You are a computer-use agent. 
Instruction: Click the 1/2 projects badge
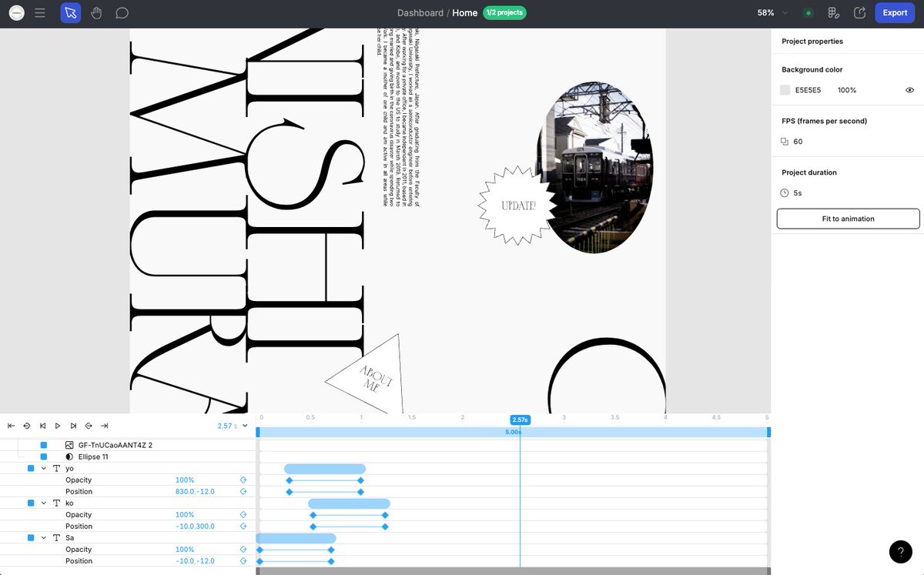point(504,13)
